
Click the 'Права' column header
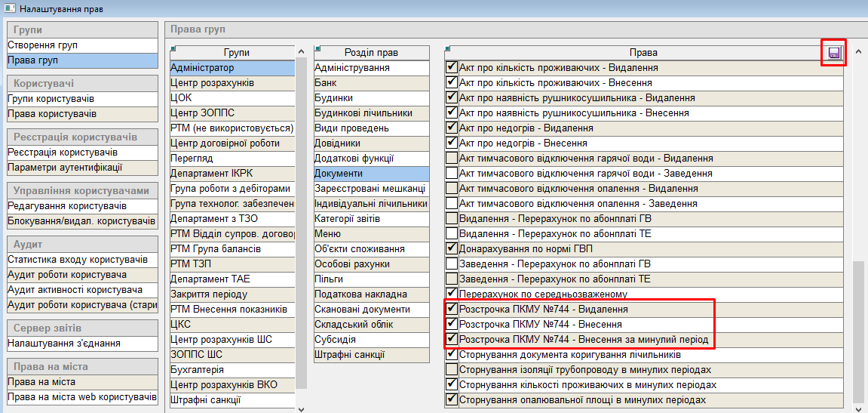(x=643, y=53)
